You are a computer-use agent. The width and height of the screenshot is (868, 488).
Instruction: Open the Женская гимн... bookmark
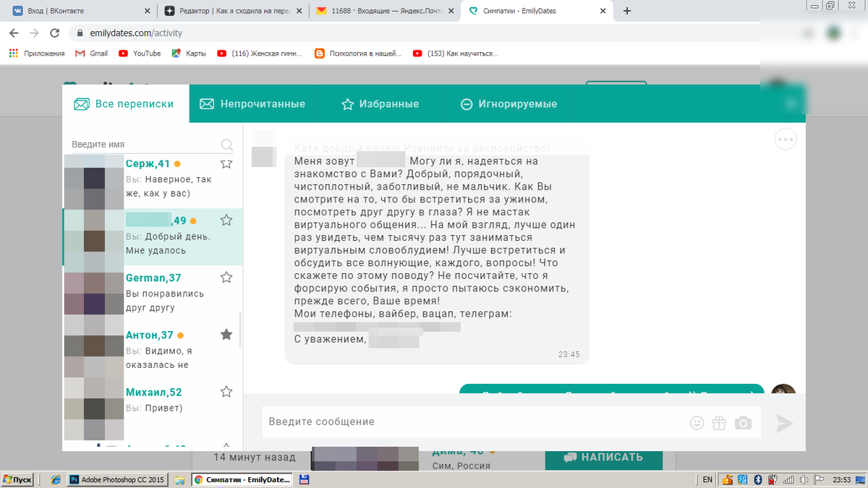[x=260, y=53]
